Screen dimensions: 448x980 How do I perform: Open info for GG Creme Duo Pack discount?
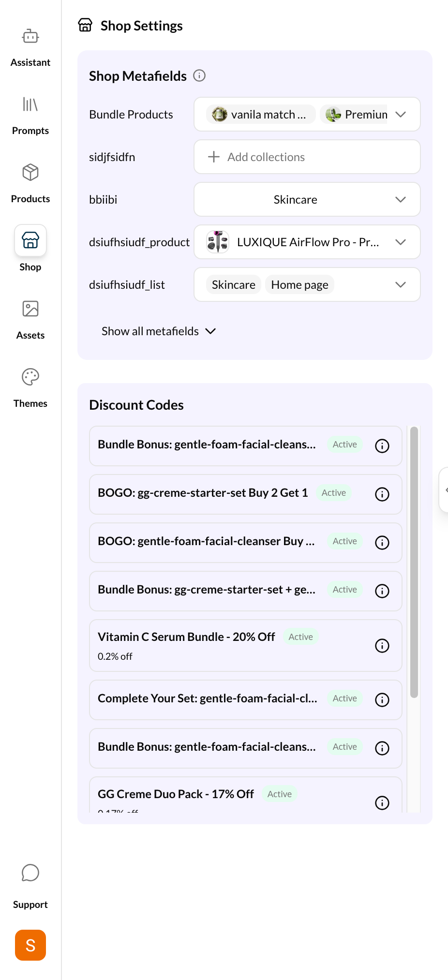[x=382, y=803]
